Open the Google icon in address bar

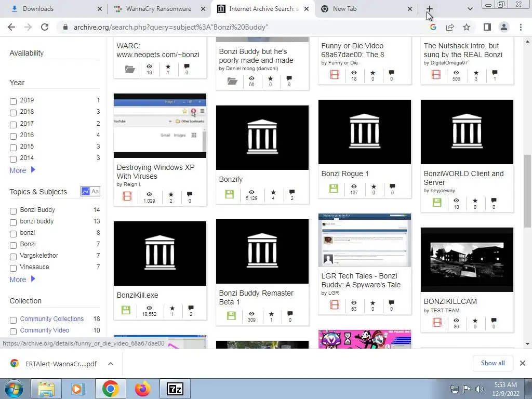(x=433, y=27)
